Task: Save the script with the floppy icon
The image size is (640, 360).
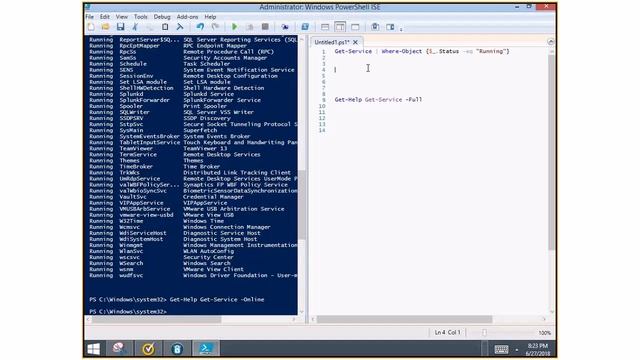Action: click(120, 27)
